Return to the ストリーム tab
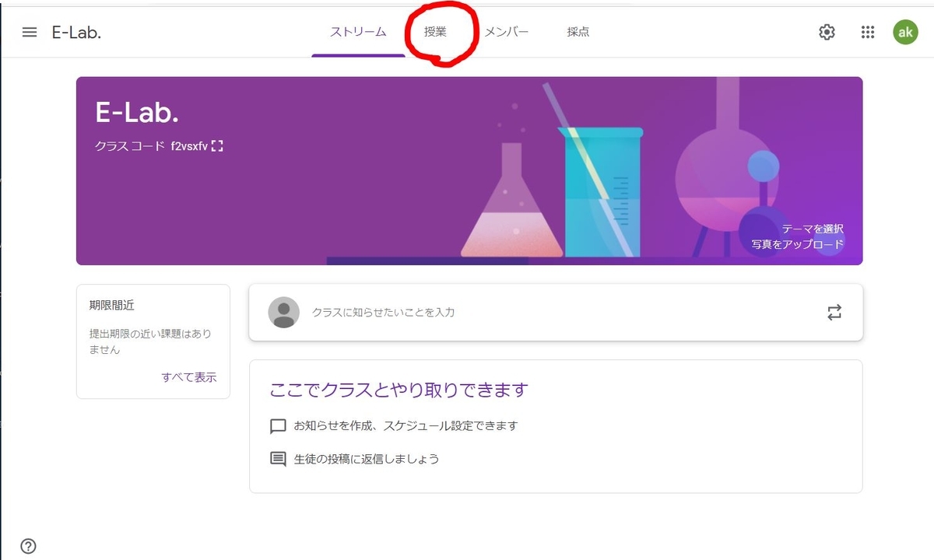 (358, 33)
